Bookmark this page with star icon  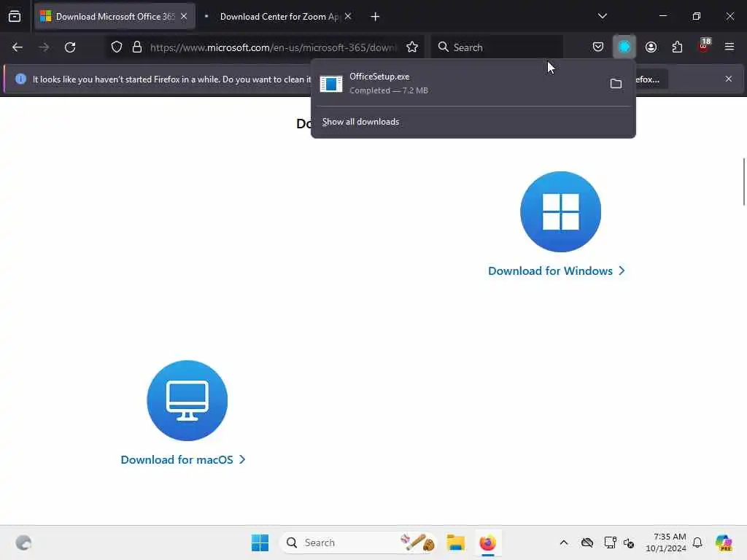tap(412, 47)
